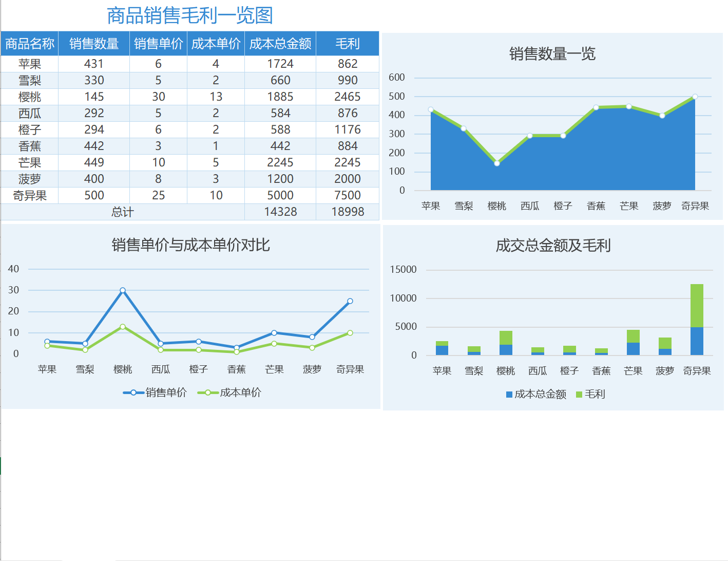Click the 毛利 legend entry in bar chart

590,394
